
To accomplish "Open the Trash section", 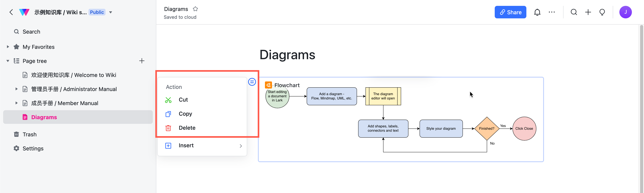I will click(x=30, y=134).
